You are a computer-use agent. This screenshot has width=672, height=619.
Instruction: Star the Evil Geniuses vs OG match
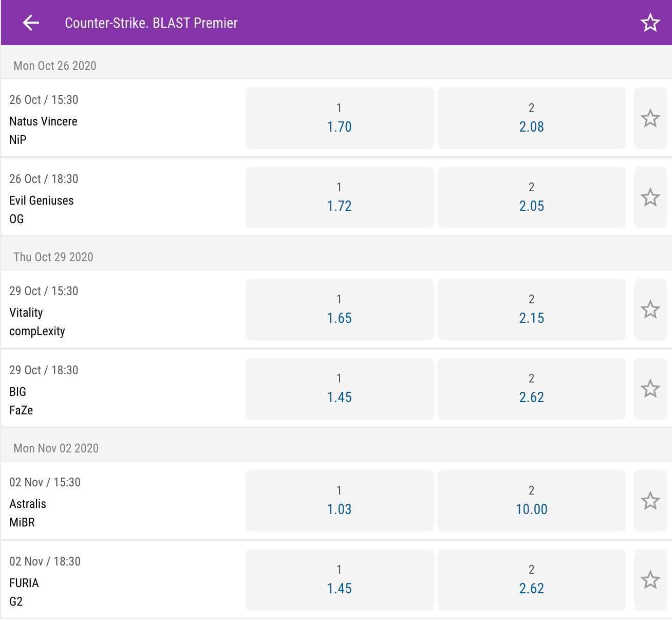[x=650, y=197]
